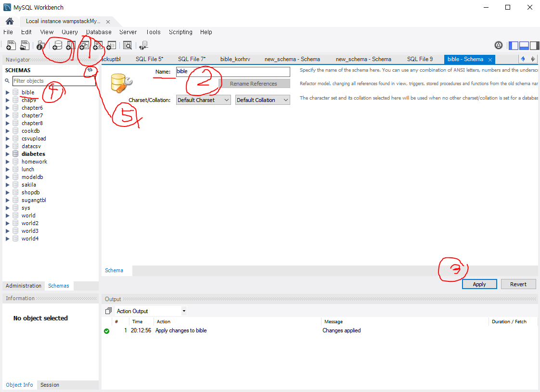The height and width of the screenshot is (392, 540).
Task: Open the File menu
Action: 8,32
